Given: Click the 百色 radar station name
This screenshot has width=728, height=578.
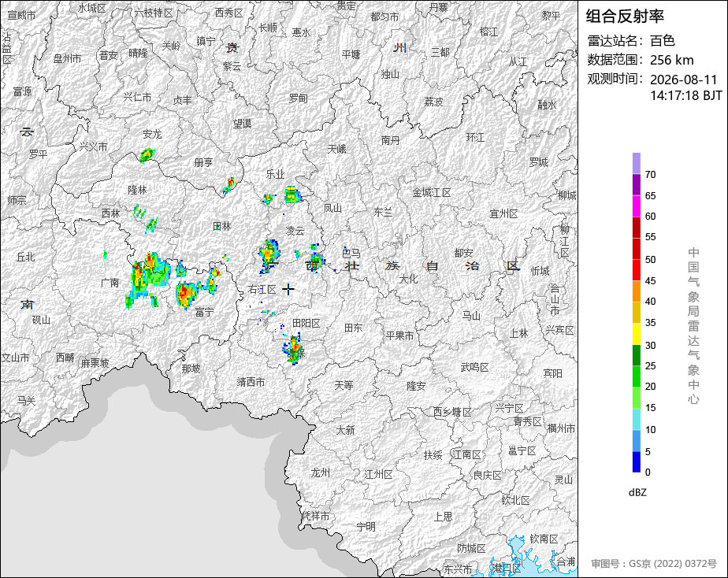Looking at the screenshot, I should pyautogui.click(x=662, y=41).
